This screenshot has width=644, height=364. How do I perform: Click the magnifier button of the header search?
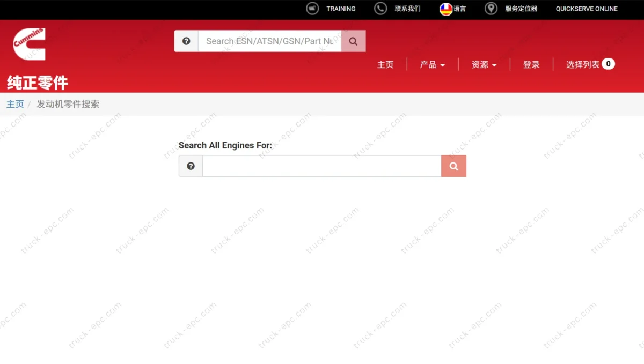point(353,41)
